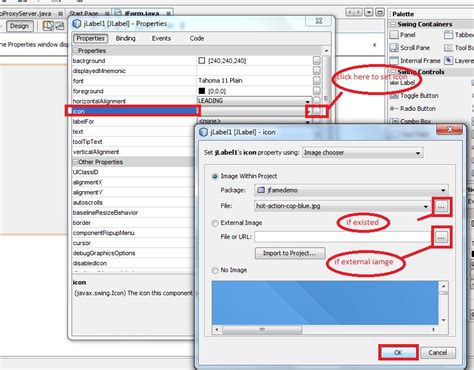Select Image Within Project radio option
Image resolution: width=474 pixels, height=370 pixels.
tap(215, 176)
